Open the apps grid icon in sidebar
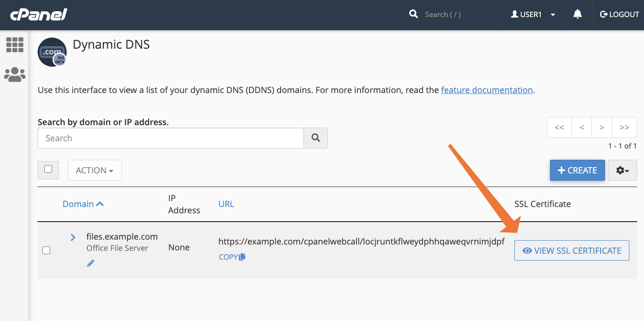Viewport: 644px width, 321px height. click(x=15, y=45)
